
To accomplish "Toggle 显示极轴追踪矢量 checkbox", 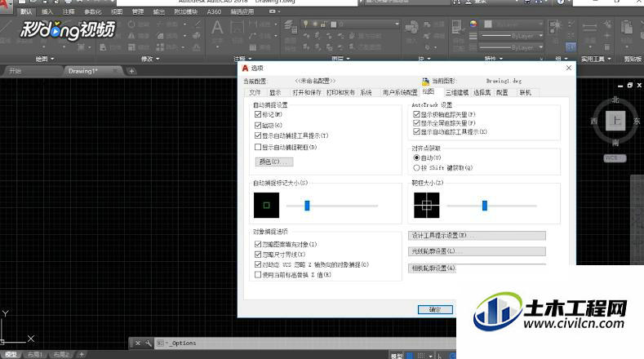I will (416, 114).
